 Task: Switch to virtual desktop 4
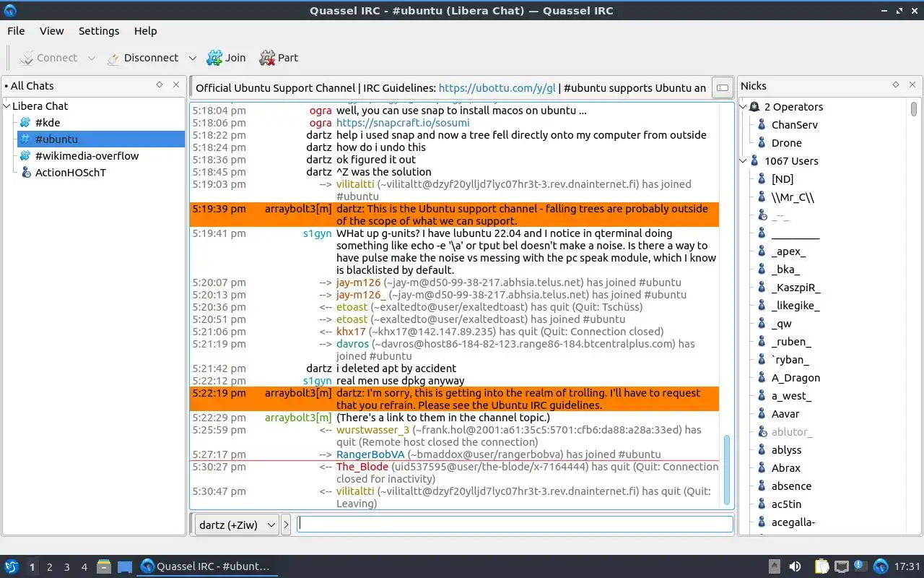click(84, 567)
